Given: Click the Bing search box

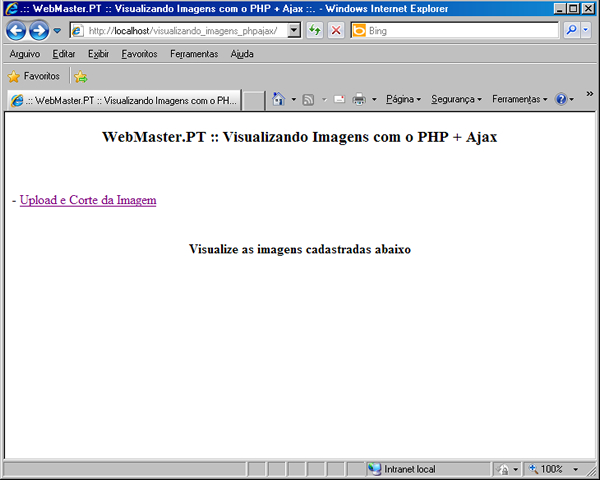Looking at the screenshot, I should [455, 31].
